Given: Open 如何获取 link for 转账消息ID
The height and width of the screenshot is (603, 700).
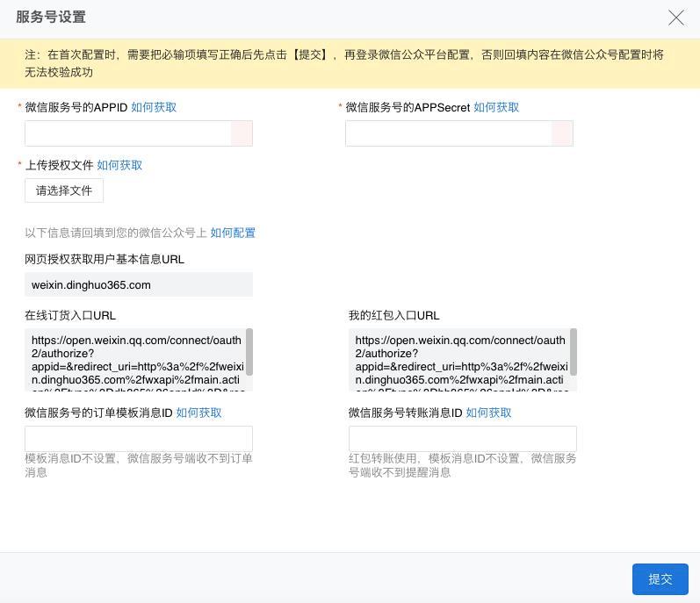Looking at the screenshot, I should 488,413.
